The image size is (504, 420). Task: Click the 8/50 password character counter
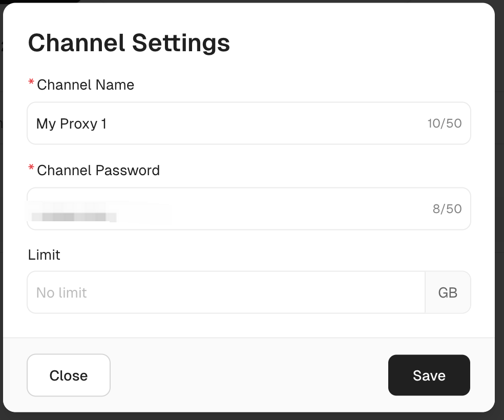[448, 208]
